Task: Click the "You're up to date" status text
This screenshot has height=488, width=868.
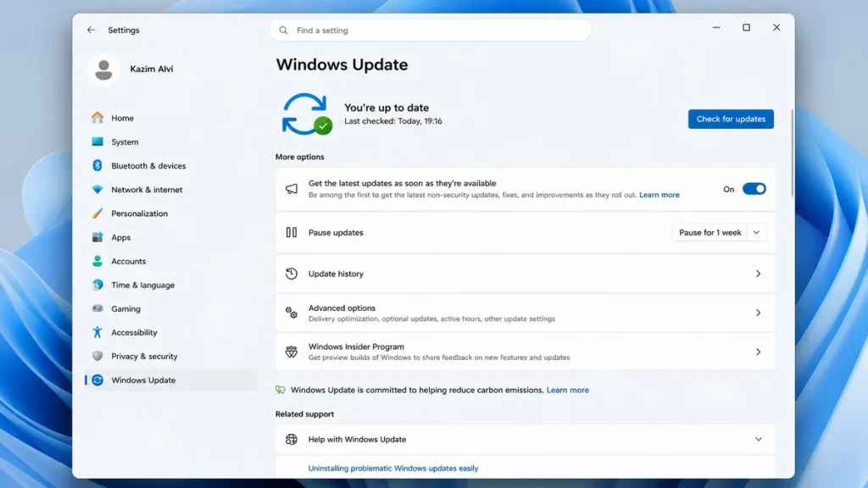Action: (x=387, y=108)
